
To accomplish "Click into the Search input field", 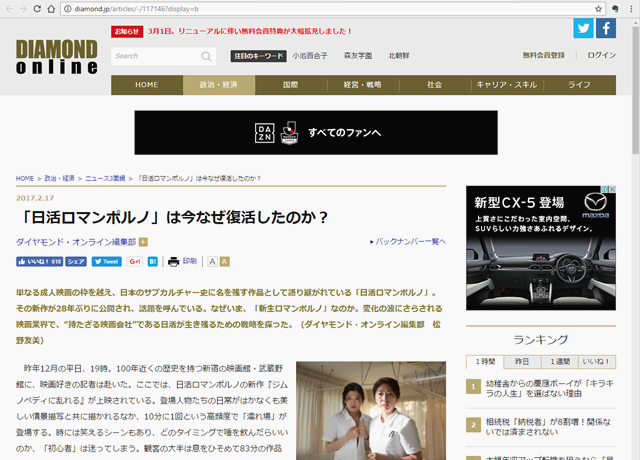I will 153,57.
